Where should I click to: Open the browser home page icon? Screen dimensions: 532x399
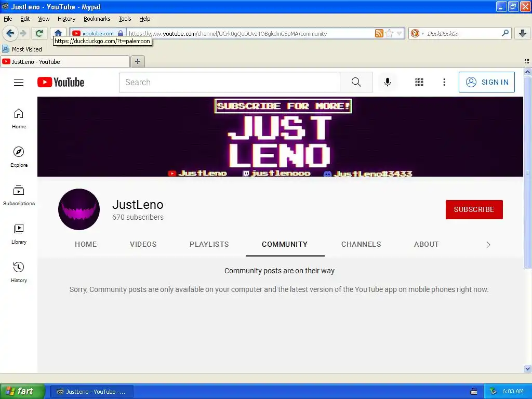click(x=58, y=33)
